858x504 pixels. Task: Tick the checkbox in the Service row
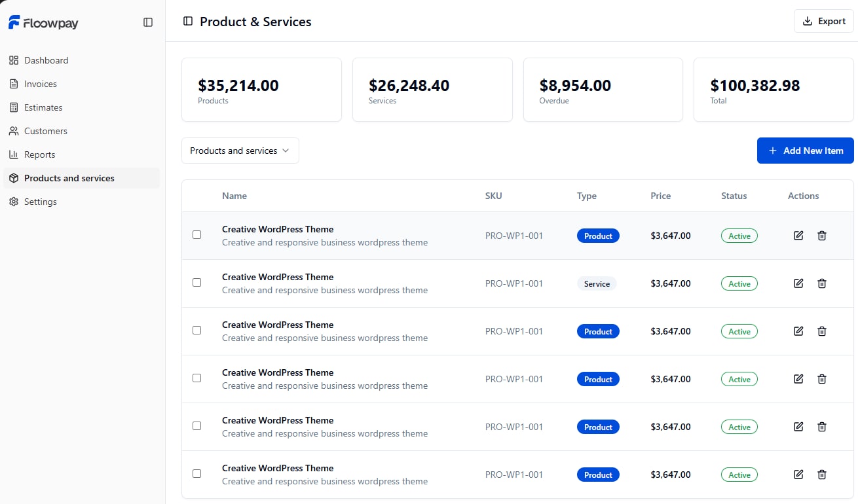point(196,282)
